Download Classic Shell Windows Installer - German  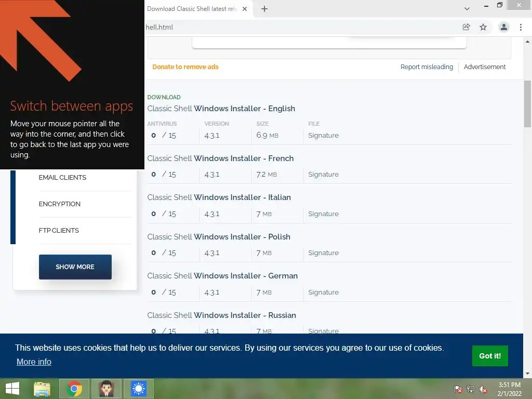222,276
